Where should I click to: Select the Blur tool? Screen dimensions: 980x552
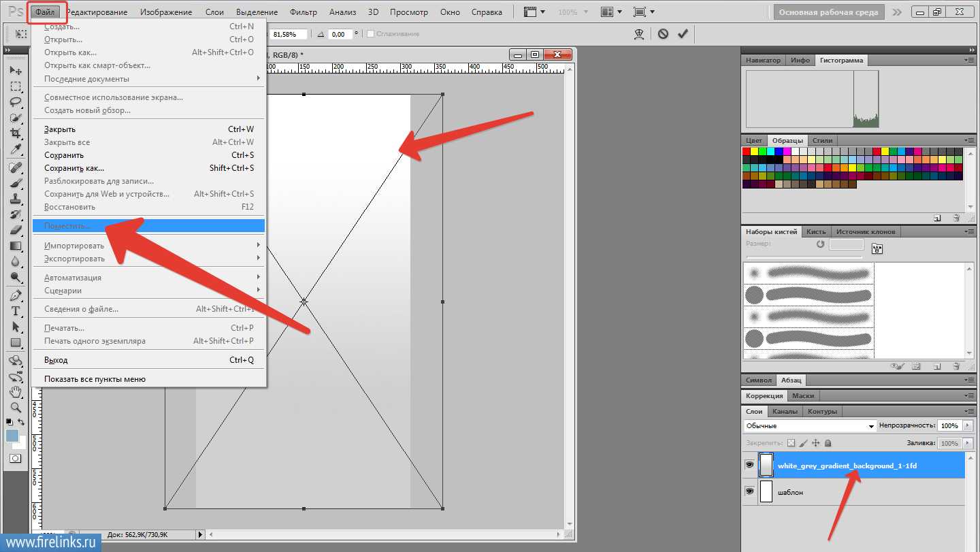click(x=15, y=261)
